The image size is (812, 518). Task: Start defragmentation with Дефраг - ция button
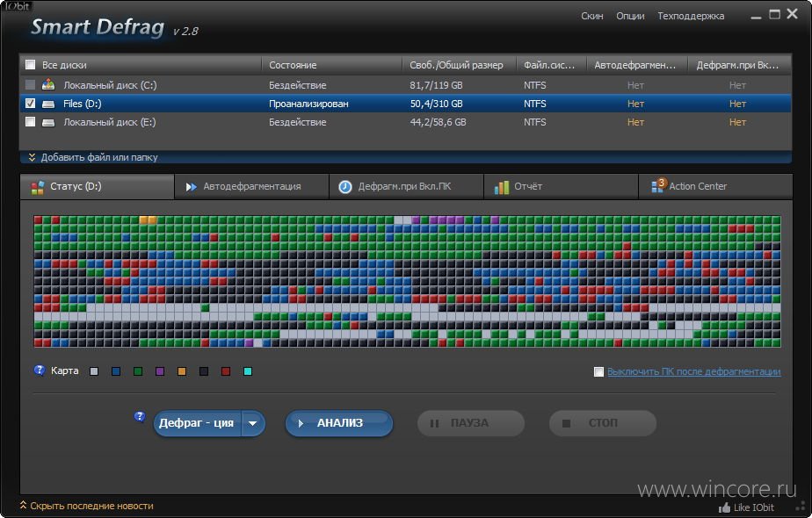(198, 423)
